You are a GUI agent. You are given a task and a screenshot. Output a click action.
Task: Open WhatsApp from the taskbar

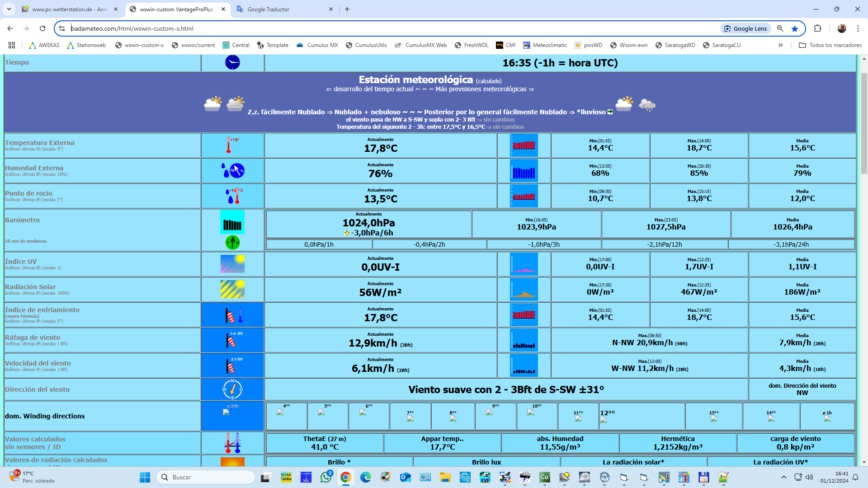click(325, 477)
